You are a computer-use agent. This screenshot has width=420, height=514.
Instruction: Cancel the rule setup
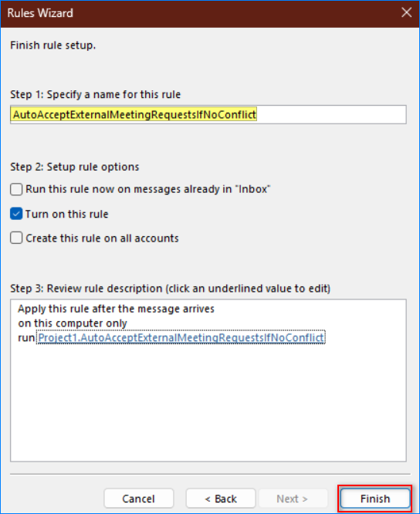[138, 499]
